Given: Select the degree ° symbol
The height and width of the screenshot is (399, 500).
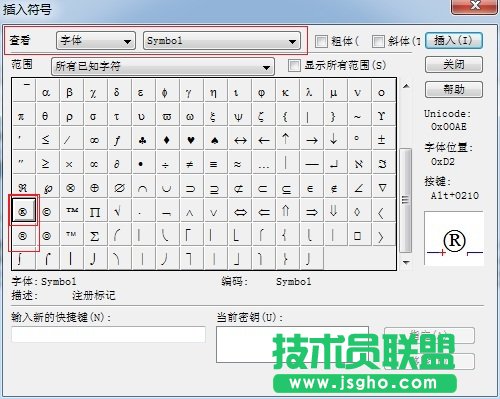Looking at the screenshot, I should tap(360, 139).
